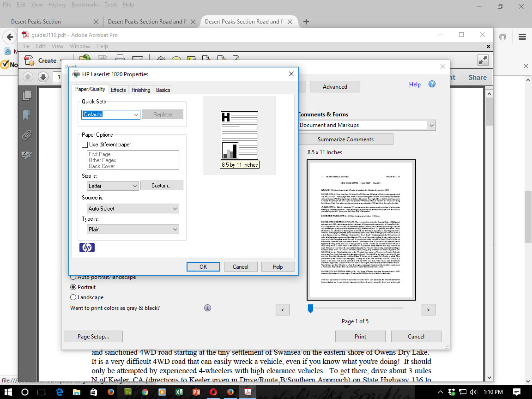Viewport: 532px width, 399px height.
Task: Open the Attachments paperclip panel icon
Action: (x=27, y=135)
